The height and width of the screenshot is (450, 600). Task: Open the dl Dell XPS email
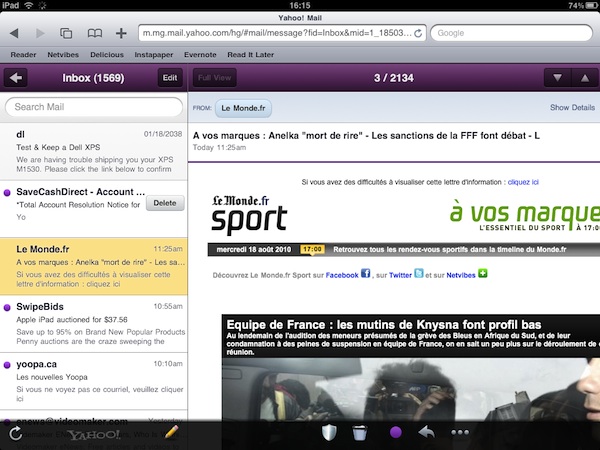(94, 152)
